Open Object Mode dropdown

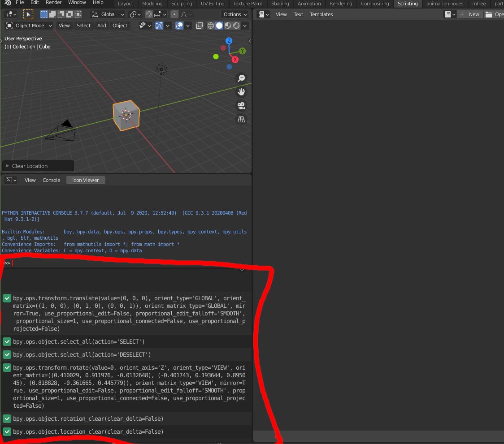tap(29, 26)
